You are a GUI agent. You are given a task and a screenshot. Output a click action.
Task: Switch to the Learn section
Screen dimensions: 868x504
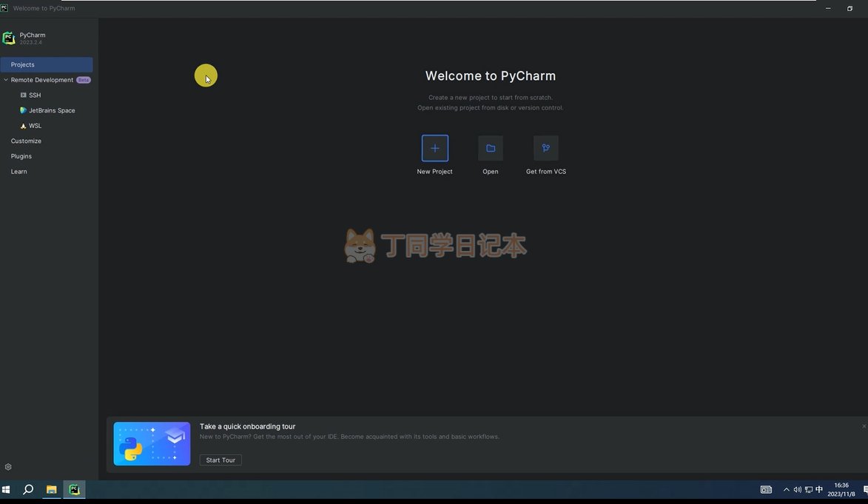(x=18, y=172)
